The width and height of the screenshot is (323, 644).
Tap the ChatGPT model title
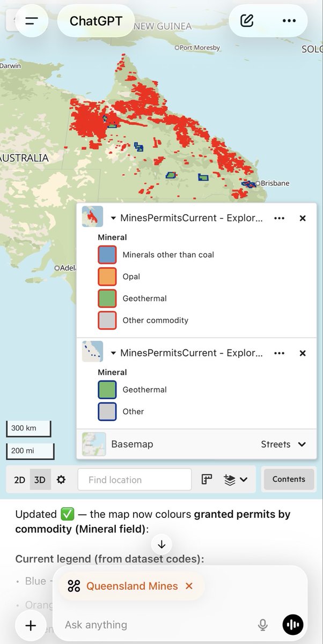[x=96, y=21]
